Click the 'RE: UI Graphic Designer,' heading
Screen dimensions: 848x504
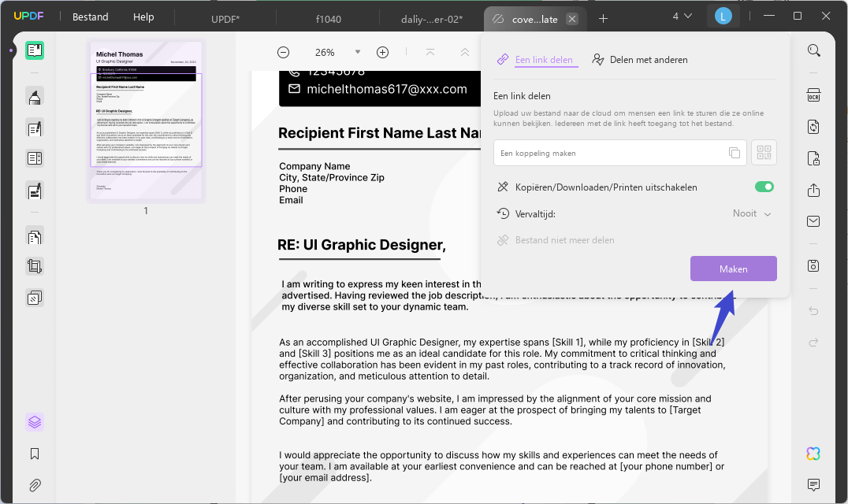pos(362,245)
